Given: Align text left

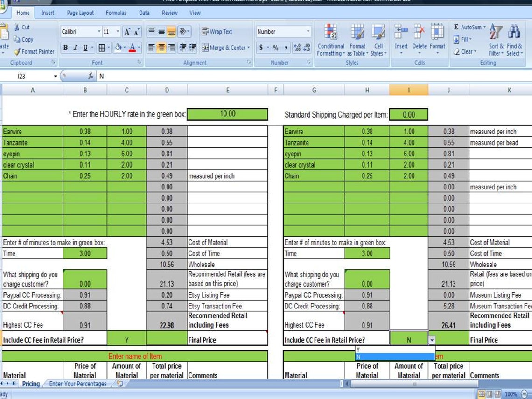Looking at the screenshot, I should [x=152, y=48].
